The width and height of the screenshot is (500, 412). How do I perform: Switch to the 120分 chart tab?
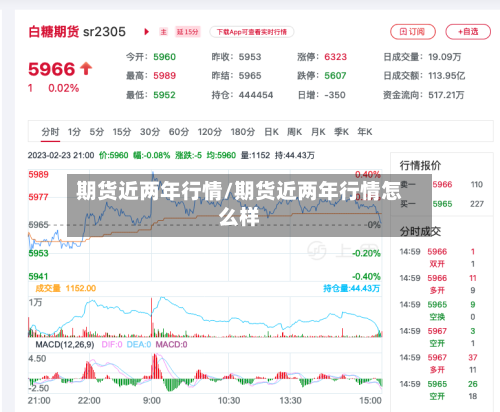point(210,132)
